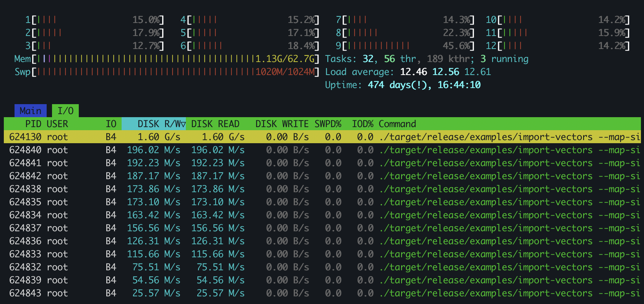
Task: Click the SWPD% column header
Action: tap(328, 124)
